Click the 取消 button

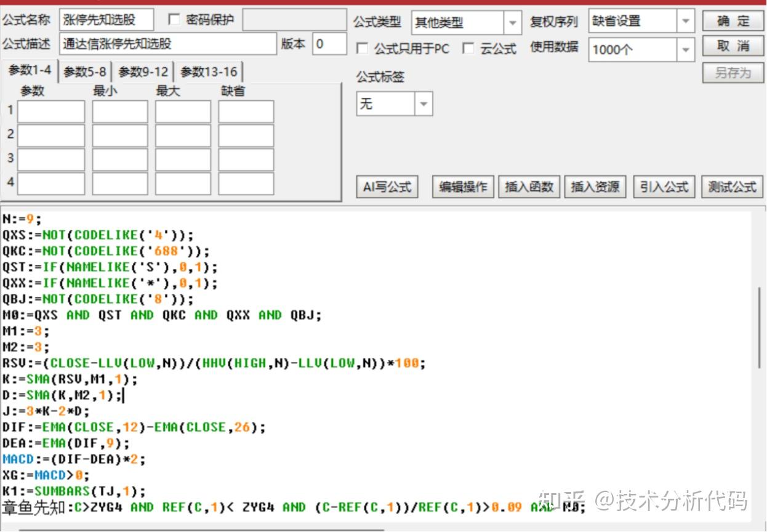(733, 46)
